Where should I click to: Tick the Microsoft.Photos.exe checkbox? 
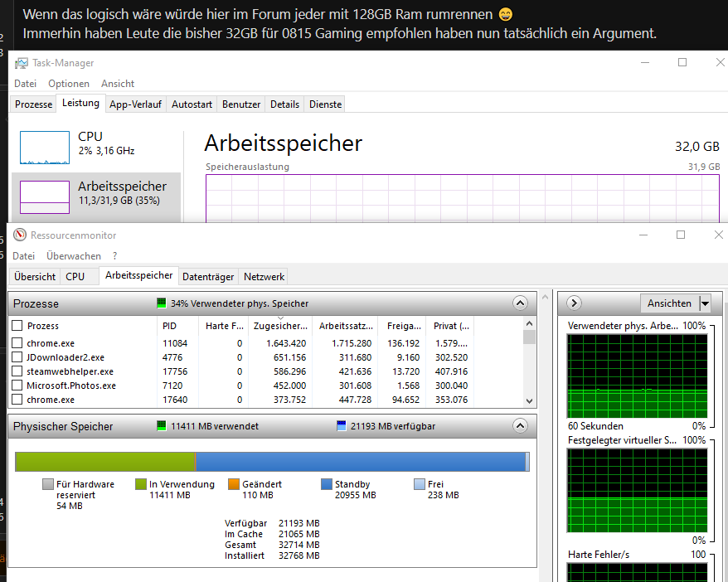click(x=17, y=386)
